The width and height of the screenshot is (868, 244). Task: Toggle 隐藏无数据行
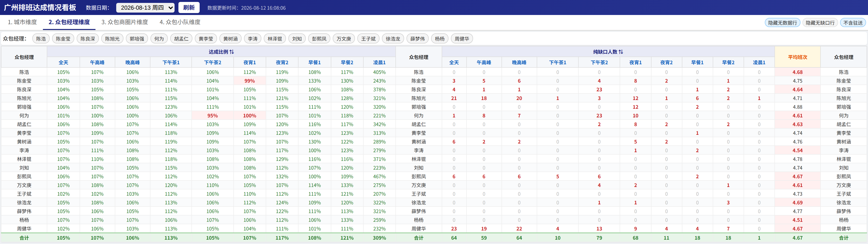[782, 23]
